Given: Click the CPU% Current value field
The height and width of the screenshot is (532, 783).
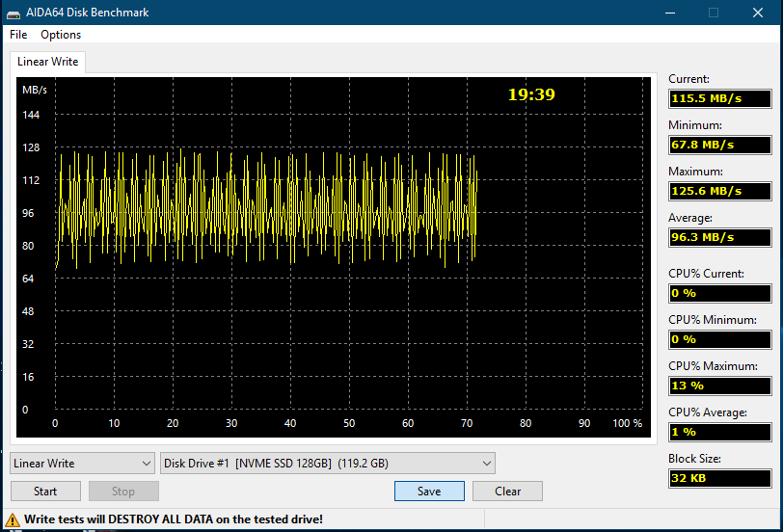Looking at the screenshot, I should (720, 293).
